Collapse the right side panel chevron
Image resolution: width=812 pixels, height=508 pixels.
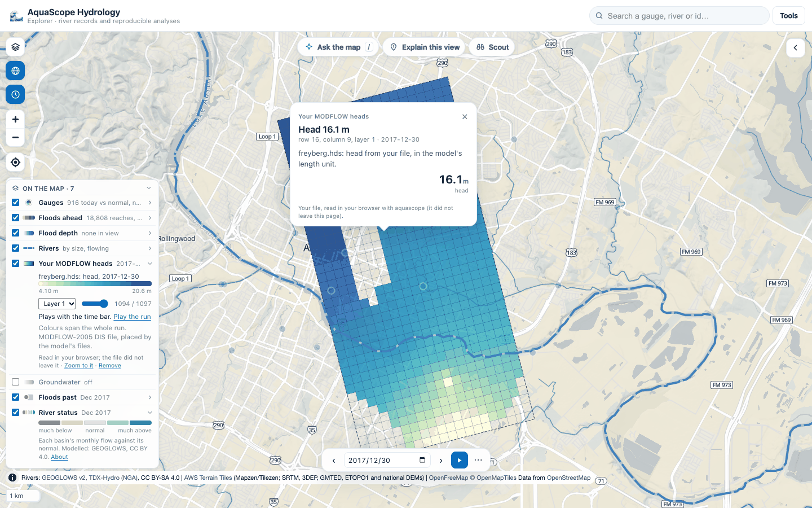point(795,48)
